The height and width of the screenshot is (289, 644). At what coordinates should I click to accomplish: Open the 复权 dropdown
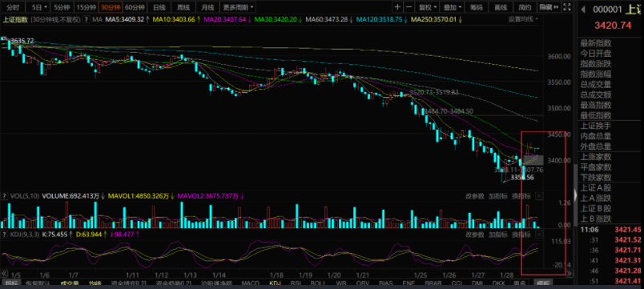[x=427, y=7]
